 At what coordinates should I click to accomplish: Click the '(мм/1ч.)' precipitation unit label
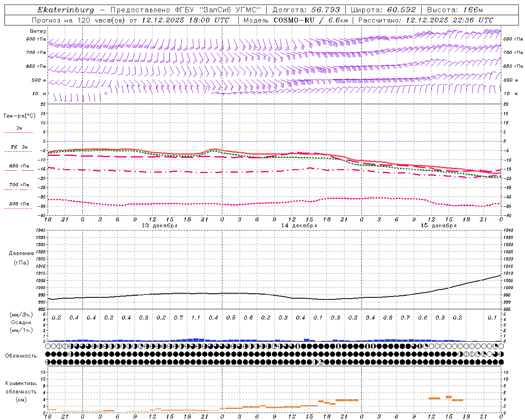coord(21,330)
